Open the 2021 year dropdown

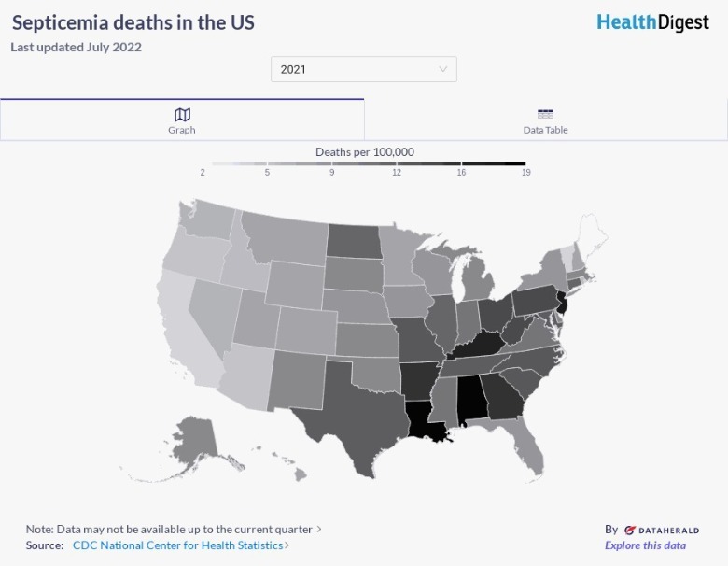click(363, 69)
